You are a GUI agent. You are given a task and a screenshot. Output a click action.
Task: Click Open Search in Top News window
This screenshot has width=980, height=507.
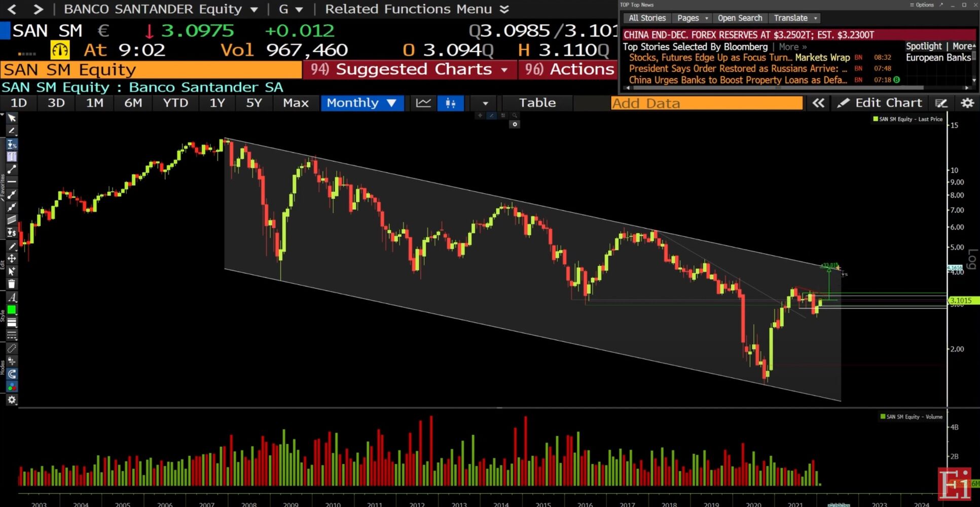tap(740, 18)
